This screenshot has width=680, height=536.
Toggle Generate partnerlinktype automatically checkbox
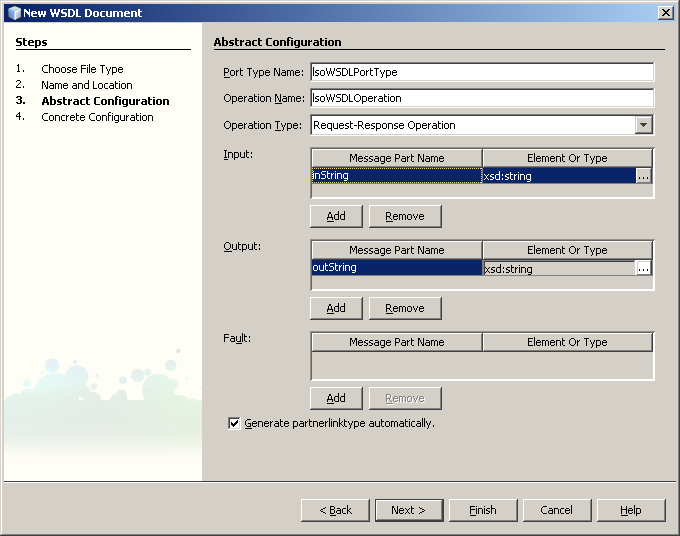(x=235, y=424)
